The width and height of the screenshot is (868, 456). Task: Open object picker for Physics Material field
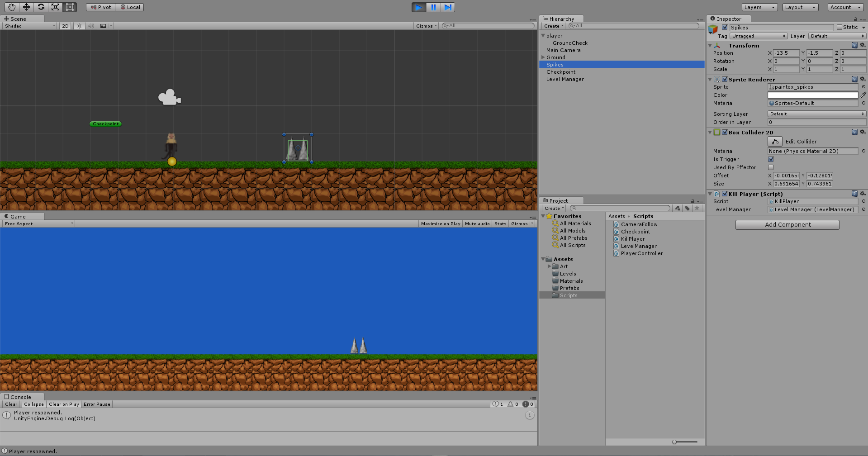(863, 151)
